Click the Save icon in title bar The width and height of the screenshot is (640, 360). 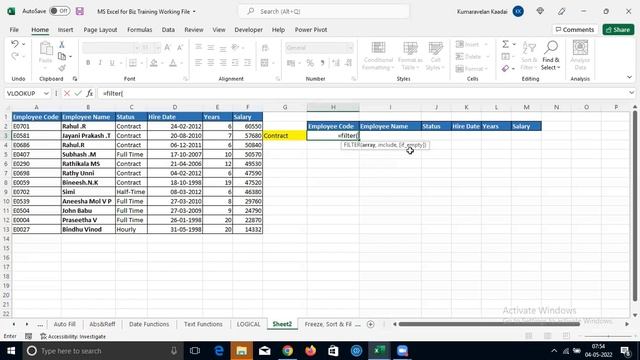(80, 11)
